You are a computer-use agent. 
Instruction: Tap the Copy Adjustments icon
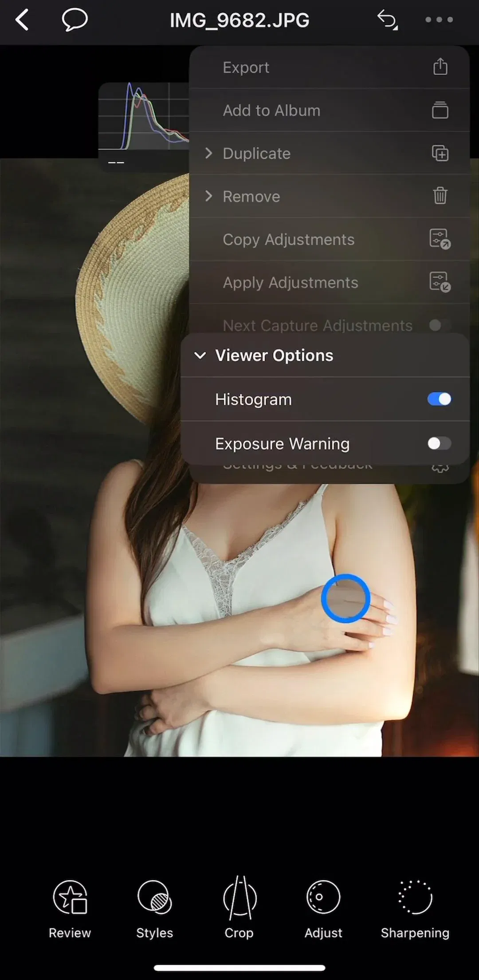tap(440, 239)
